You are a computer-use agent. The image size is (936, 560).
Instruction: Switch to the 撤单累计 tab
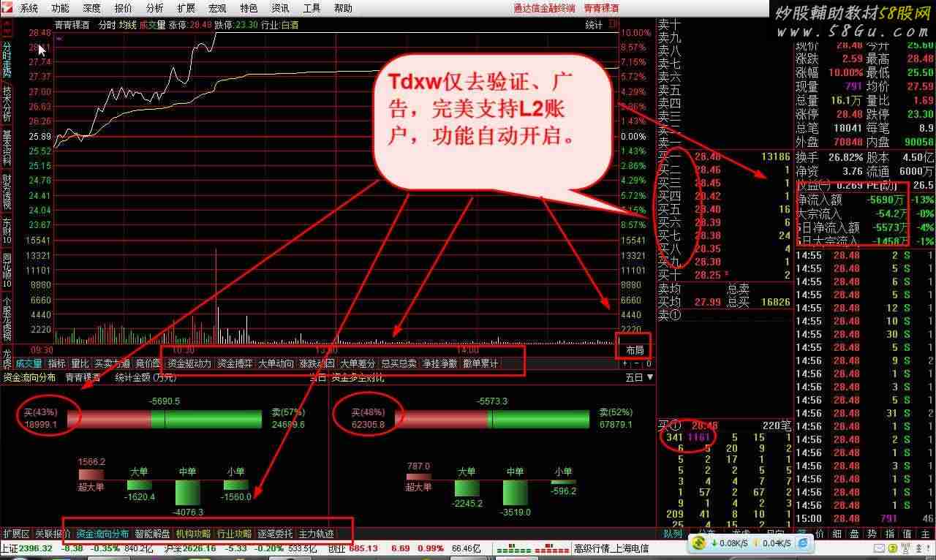point(480,363)
